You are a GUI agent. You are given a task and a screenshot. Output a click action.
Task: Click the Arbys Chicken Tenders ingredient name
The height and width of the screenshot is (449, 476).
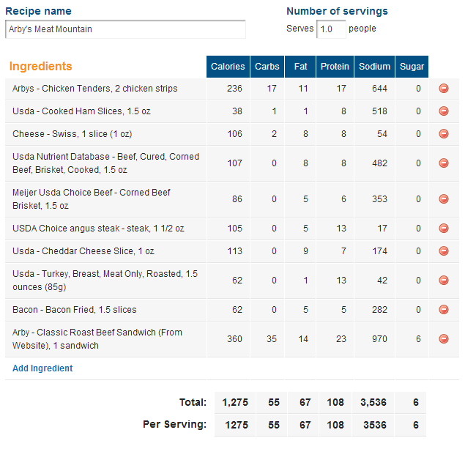(95, 89)
